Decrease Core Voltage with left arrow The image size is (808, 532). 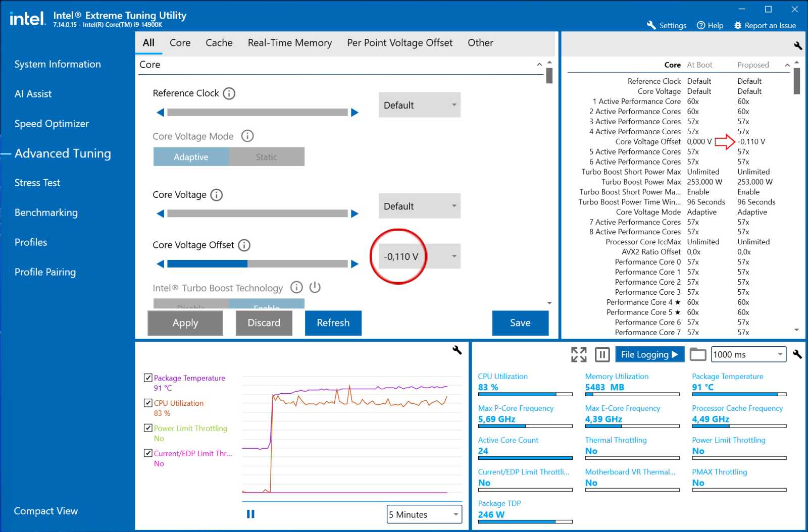[x=161, y=214]
